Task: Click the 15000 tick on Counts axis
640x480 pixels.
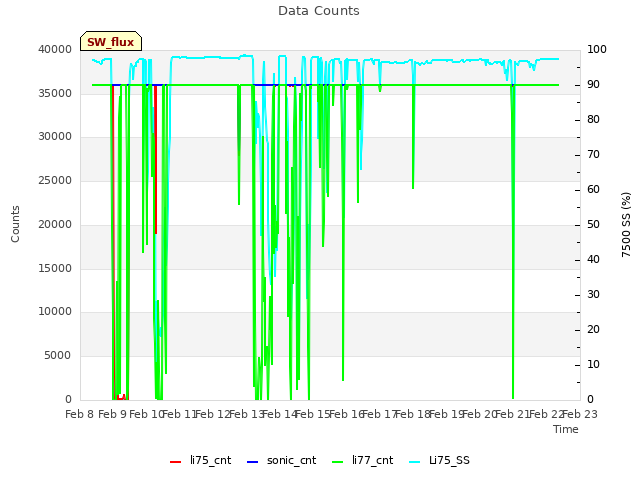Action: tap(55, 268)
